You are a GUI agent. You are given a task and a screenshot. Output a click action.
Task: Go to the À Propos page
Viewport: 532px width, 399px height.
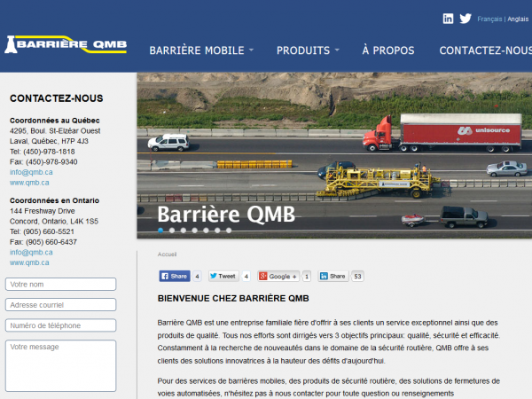tap(388, 51)
